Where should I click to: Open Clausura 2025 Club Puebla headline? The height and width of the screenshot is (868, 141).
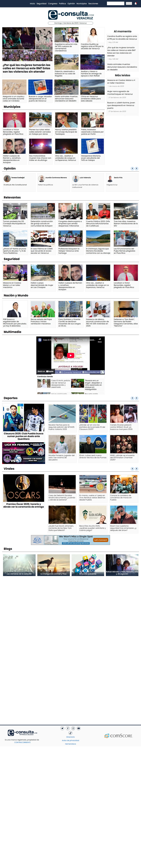click(x=24, y=436)
